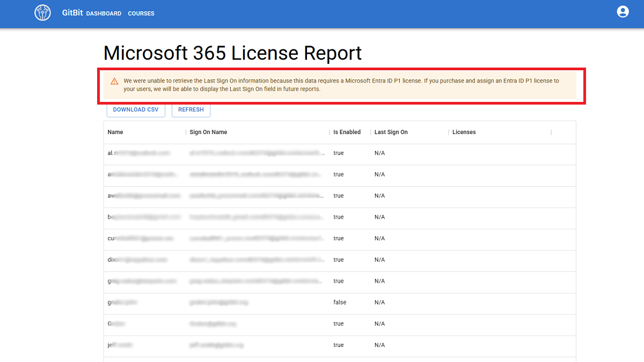This screenshot has height=362, width=644.
Task: Click the Is Enabled column header
Action: tap(347, 132)
